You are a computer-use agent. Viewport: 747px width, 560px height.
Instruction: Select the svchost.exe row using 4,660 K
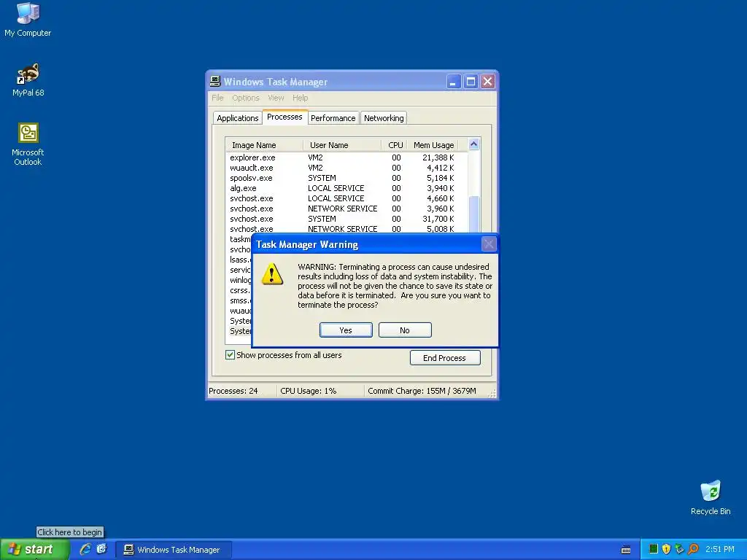tap(342, 198)
